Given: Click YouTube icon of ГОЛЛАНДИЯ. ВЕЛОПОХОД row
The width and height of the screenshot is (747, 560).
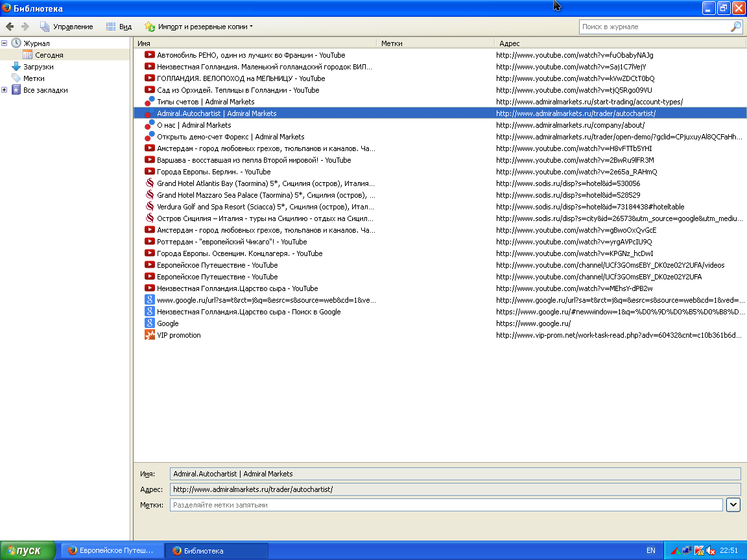Looking at the screenshot, I should (150, 78).
